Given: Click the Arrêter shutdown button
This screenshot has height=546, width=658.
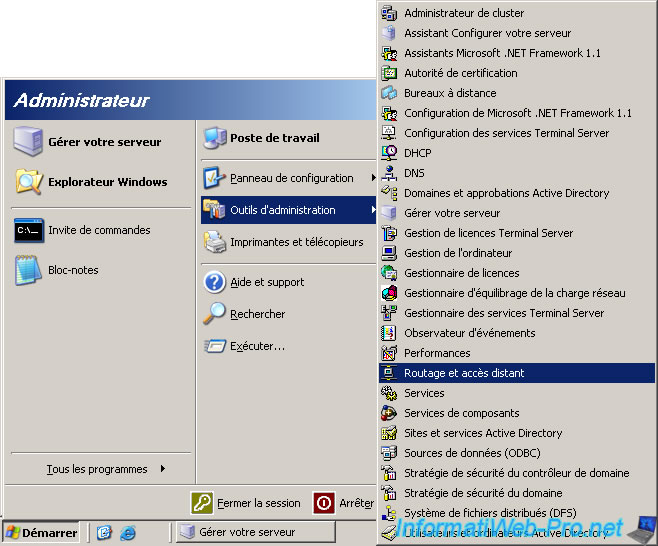Looking at the screenshot, I should (343, 503).
